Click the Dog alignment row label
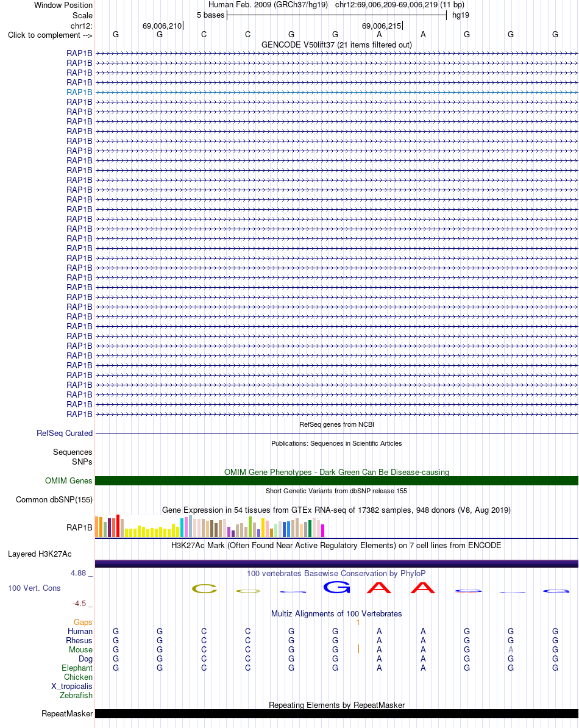This screenshot has height=728, width=579. 85,659
